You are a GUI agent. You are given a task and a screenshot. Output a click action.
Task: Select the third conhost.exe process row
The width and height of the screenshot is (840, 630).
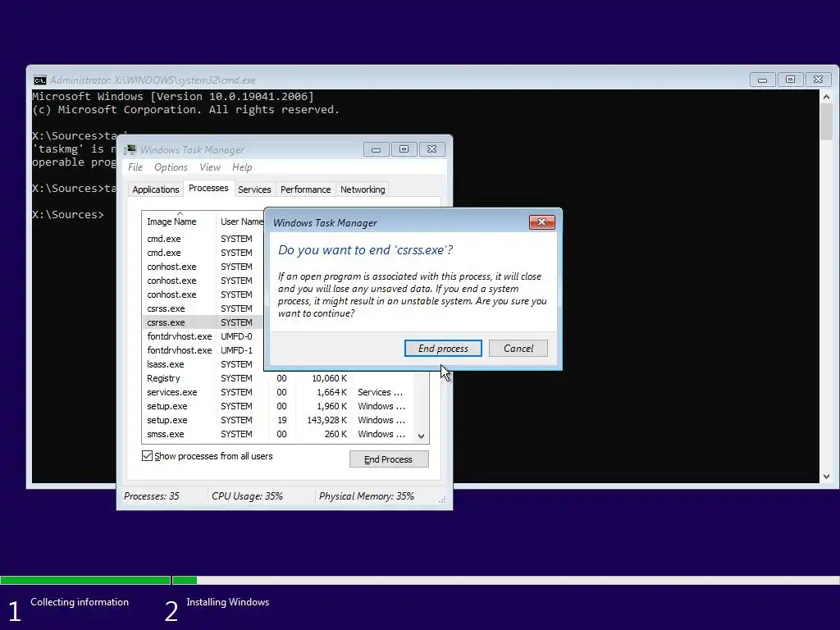203,294
